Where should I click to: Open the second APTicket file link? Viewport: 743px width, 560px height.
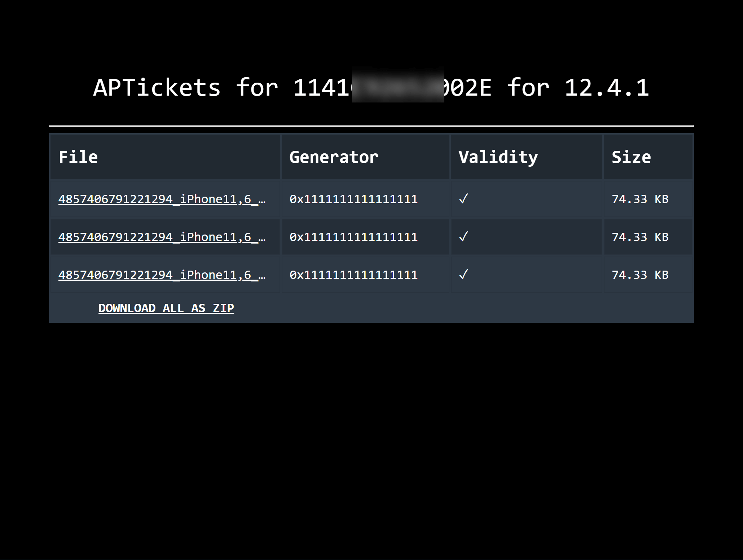pos(162,237)
